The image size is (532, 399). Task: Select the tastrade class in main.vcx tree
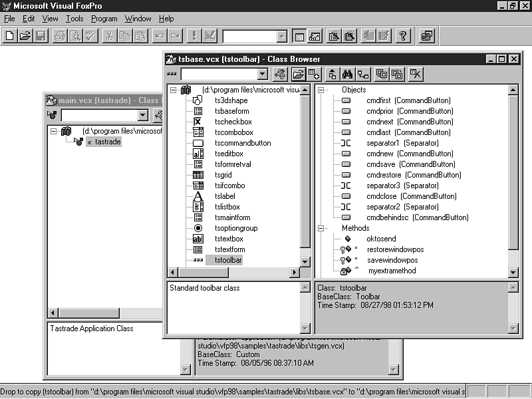pos(108,142)
